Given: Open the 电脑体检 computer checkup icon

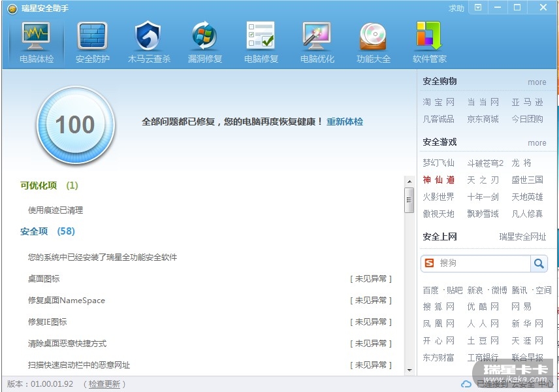Looking at the screenshot, I should pos(36,42).
